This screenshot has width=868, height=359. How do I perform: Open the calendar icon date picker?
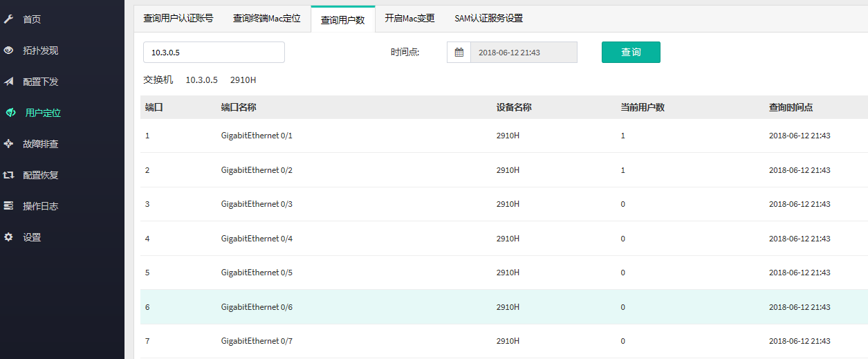pyautogui.click(x=459, y=53)
